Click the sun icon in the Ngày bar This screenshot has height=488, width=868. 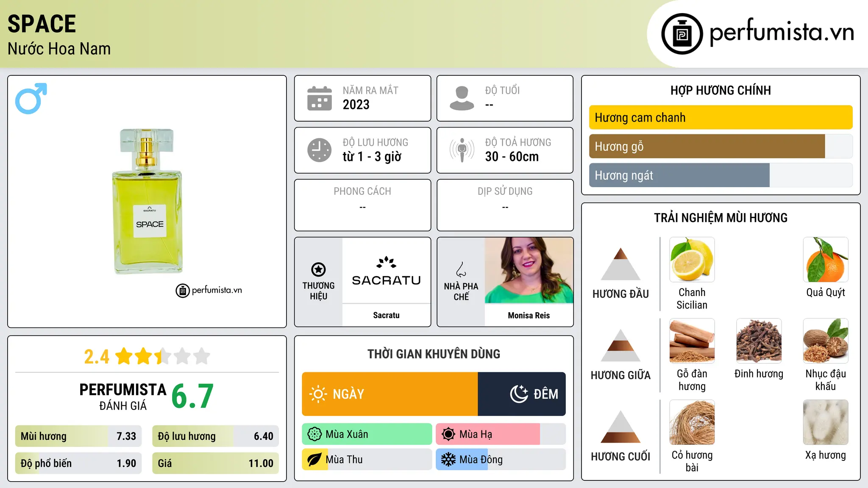pos(318,394)
